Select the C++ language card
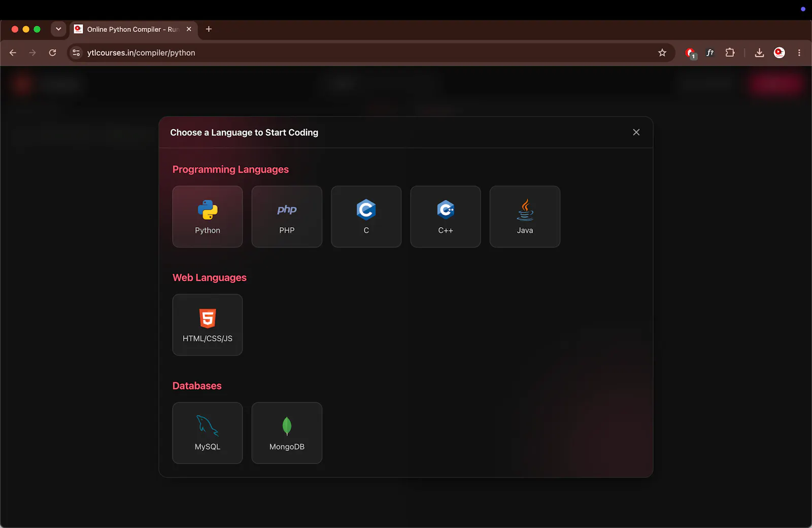Viewport: 812px width, 528px height. click(x=446, y=217)
